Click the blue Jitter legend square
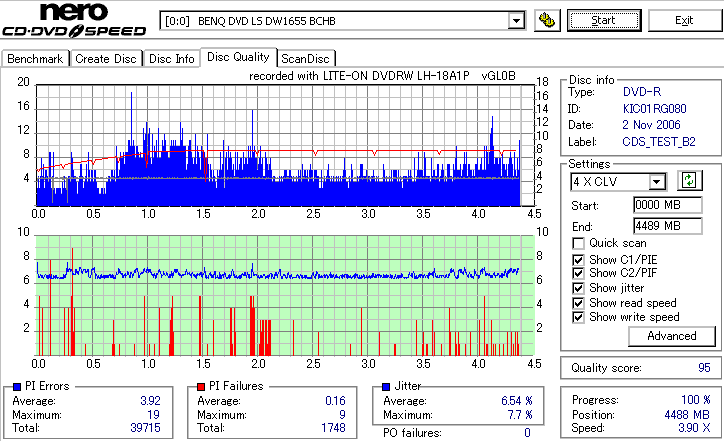 coord(386,387)
